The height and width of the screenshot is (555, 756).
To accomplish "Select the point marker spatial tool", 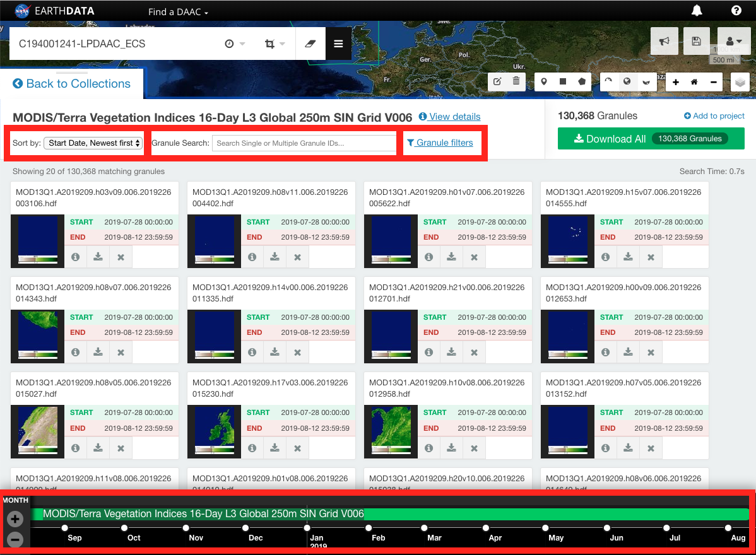I will click(544, 81).
